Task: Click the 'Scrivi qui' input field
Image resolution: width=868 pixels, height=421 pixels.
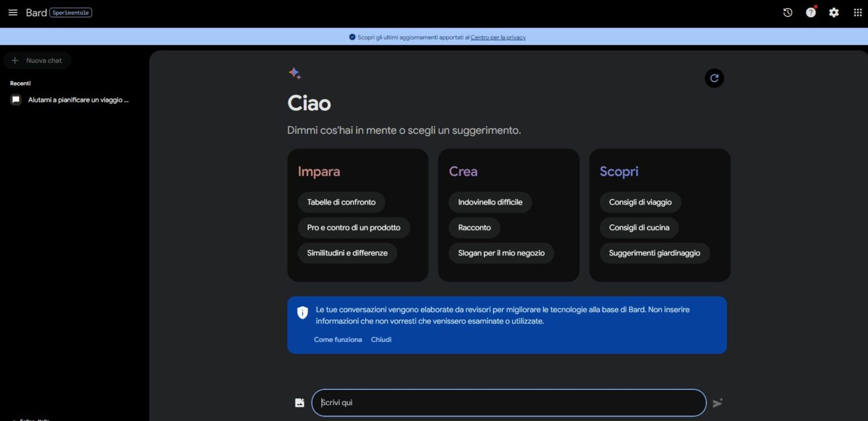Action: (x=509, y=402)
